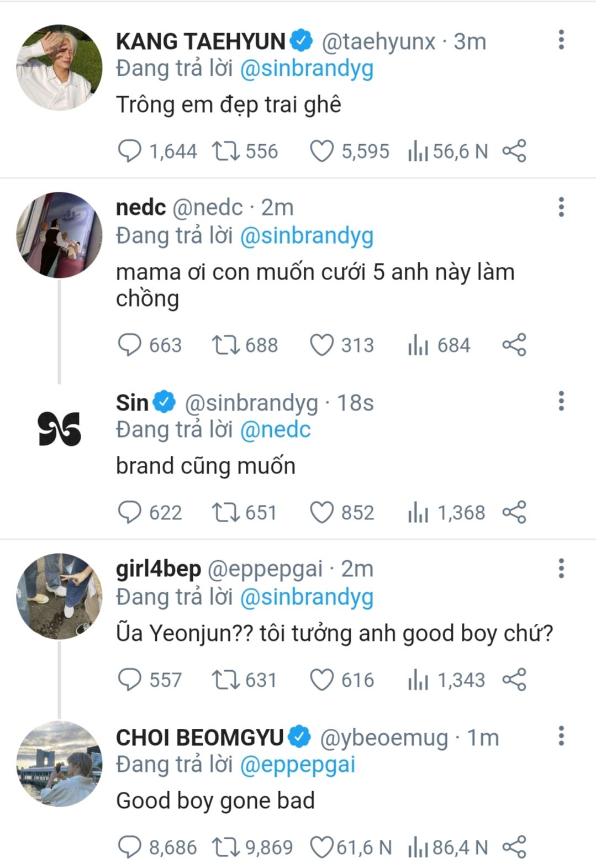Open more options on CHOI BEOMGYU's tweet

pos(561,736)
